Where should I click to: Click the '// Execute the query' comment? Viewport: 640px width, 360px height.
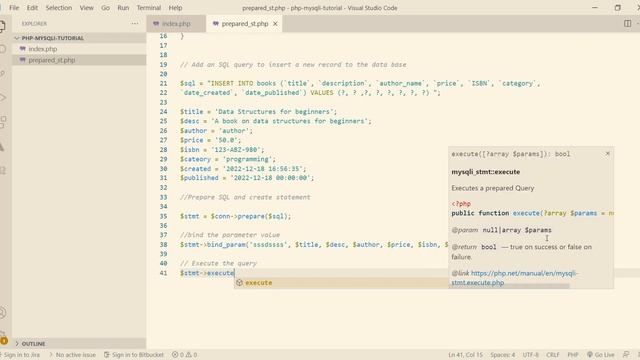coord(218,263)
